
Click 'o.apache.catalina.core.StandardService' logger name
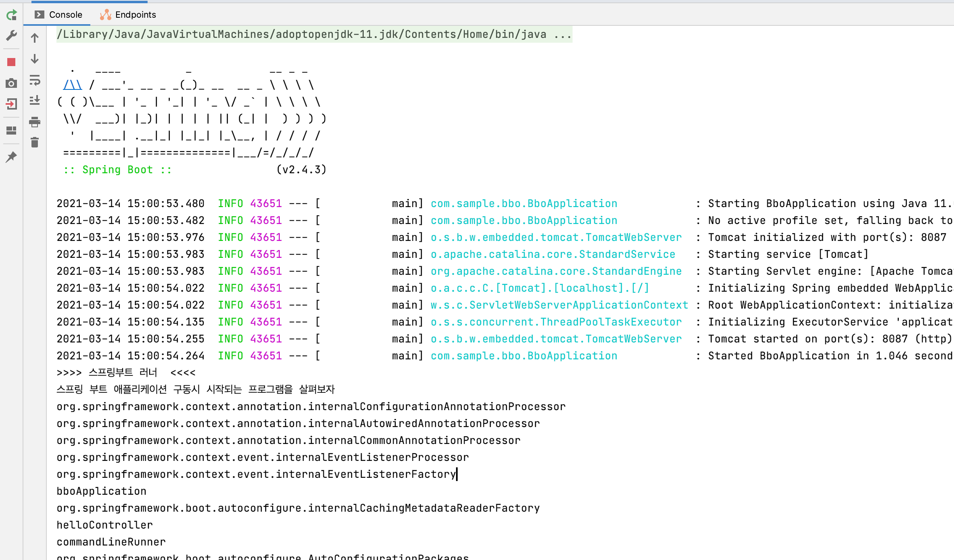[553, 254]
